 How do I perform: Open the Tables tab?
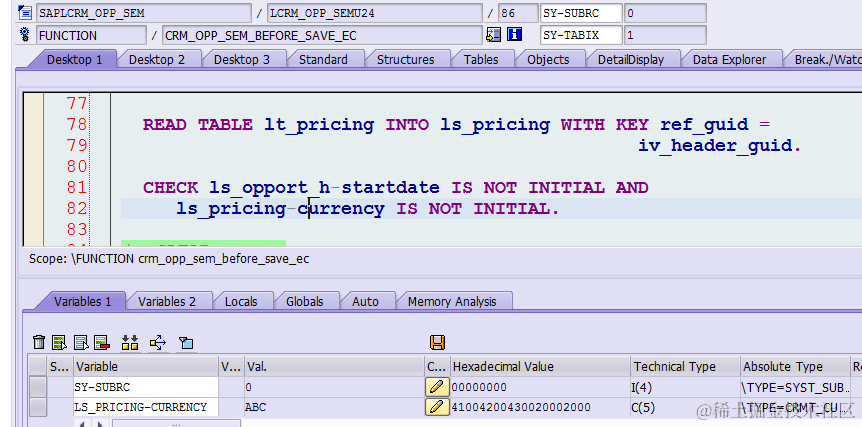pos(481,59)
